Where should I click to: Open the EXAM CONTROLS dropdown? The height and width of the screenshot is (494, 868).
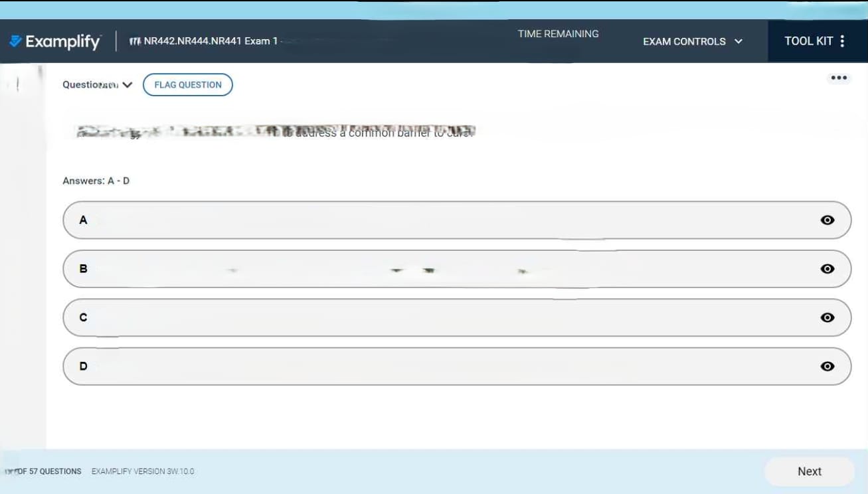tap(692, 41)
